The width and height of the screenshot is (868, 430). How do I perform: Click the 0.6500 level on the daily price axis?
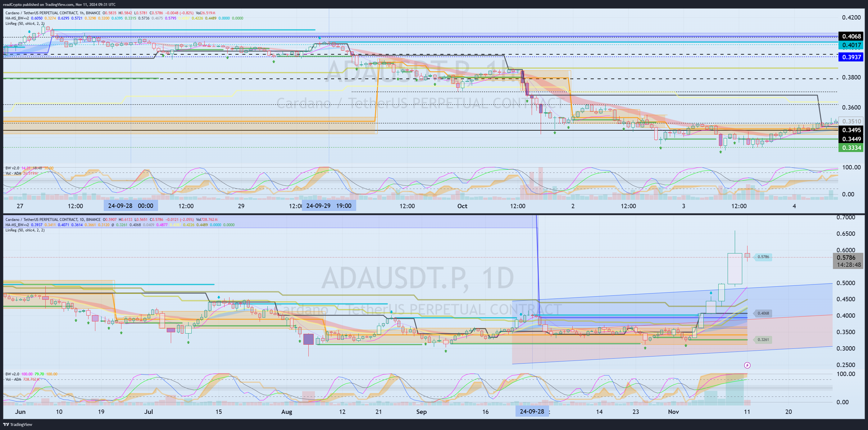[846, 234]
